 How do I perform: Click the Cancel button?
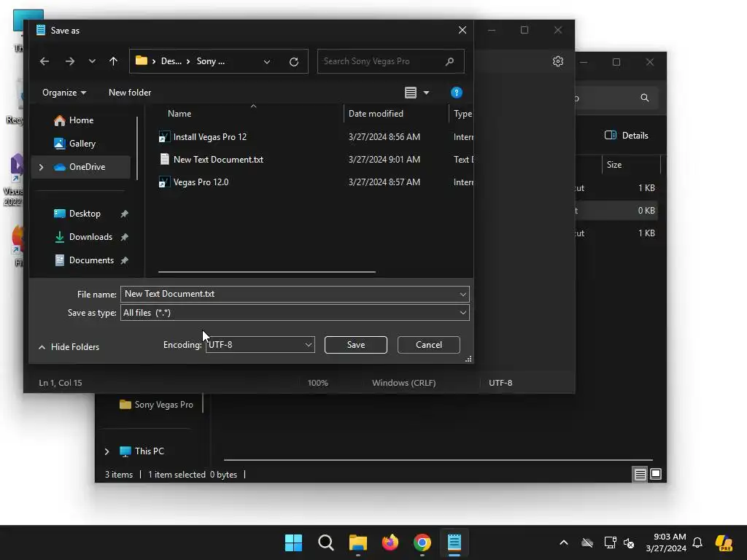coord(429,345)
